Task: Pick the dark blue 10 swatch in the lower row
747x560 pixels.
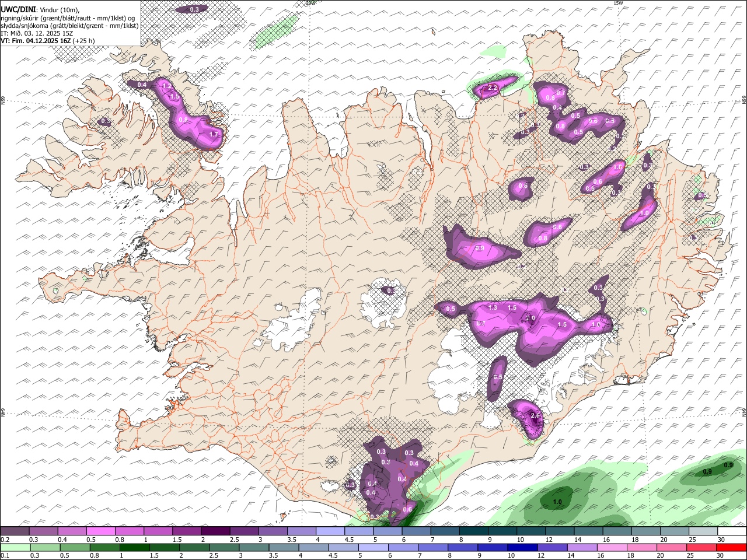Action: coord(521,547)
